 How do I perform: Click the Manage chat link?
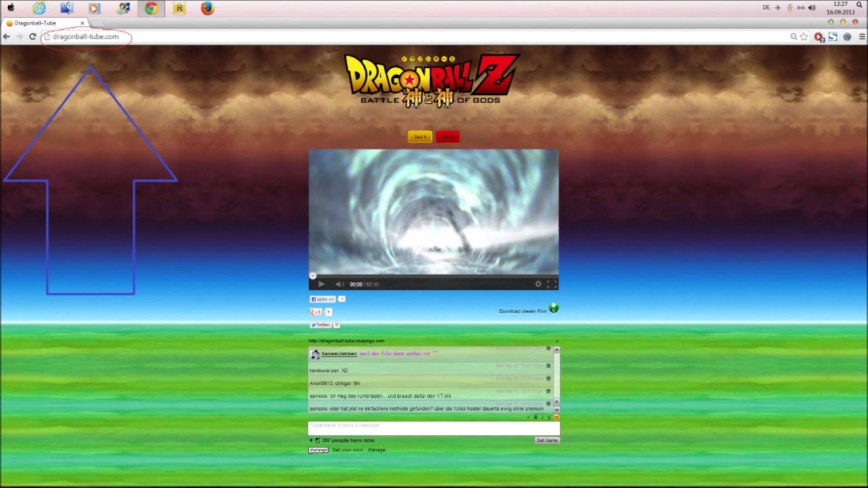click(x=376, y=450)
